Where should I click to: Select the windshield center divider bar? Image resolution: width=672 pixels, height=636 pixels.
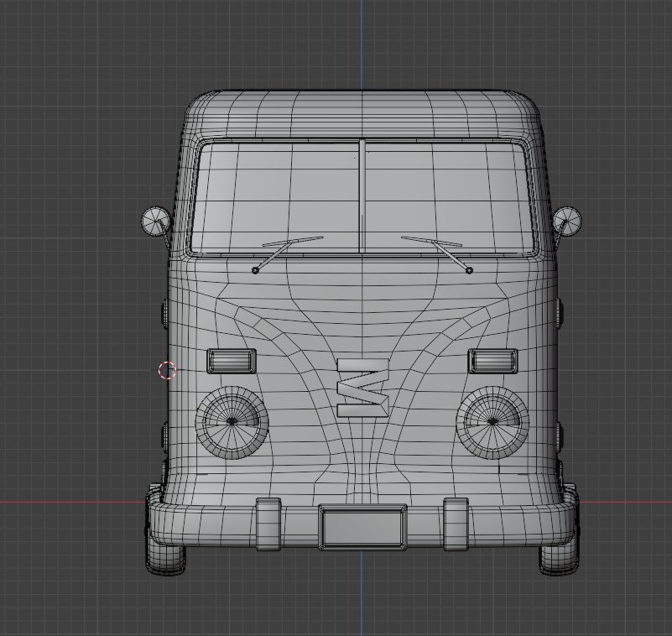(362, 195)
